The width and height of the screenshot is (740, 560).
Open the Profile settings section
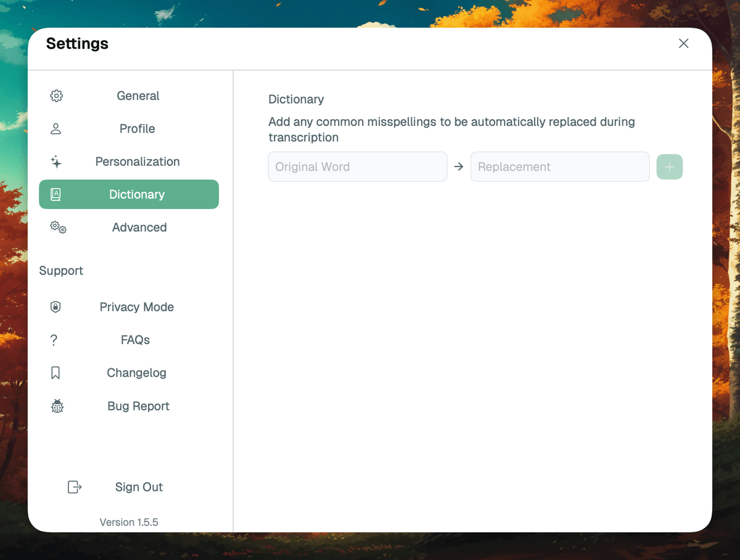click(129, 129)
